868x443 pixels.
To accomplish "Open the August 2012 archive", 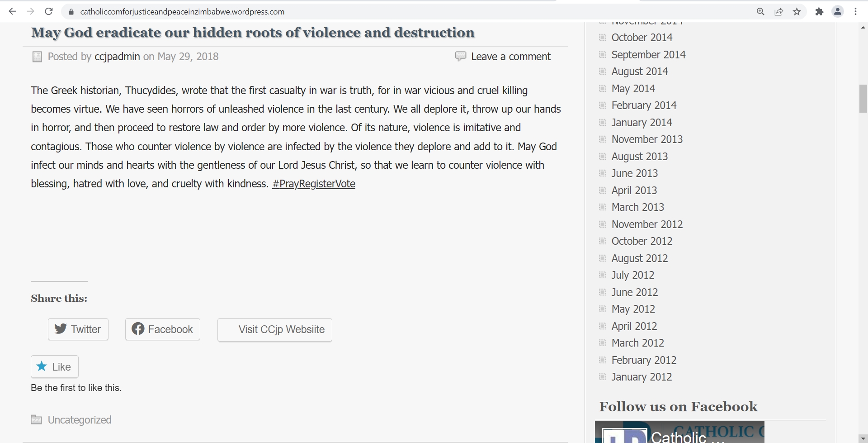I will coord(640,258).
